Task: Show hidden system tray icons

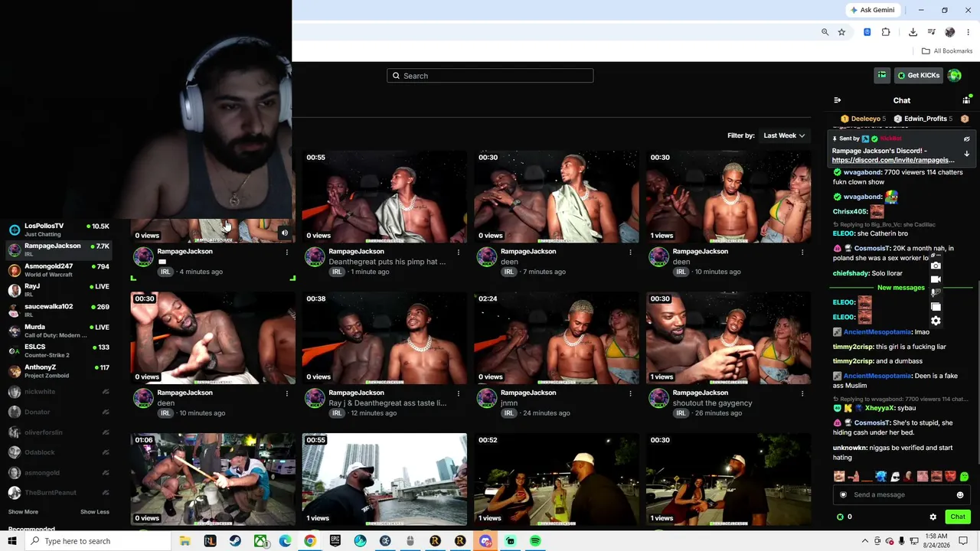Action: tap(866, 541)
